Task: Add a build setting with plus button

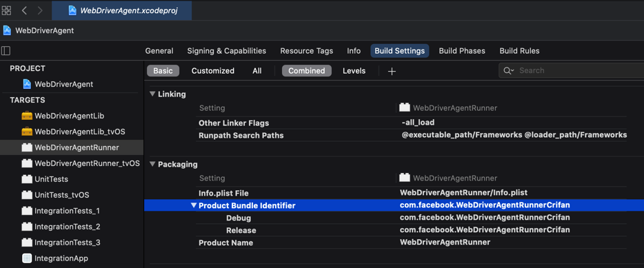Action: click(392, 71)
